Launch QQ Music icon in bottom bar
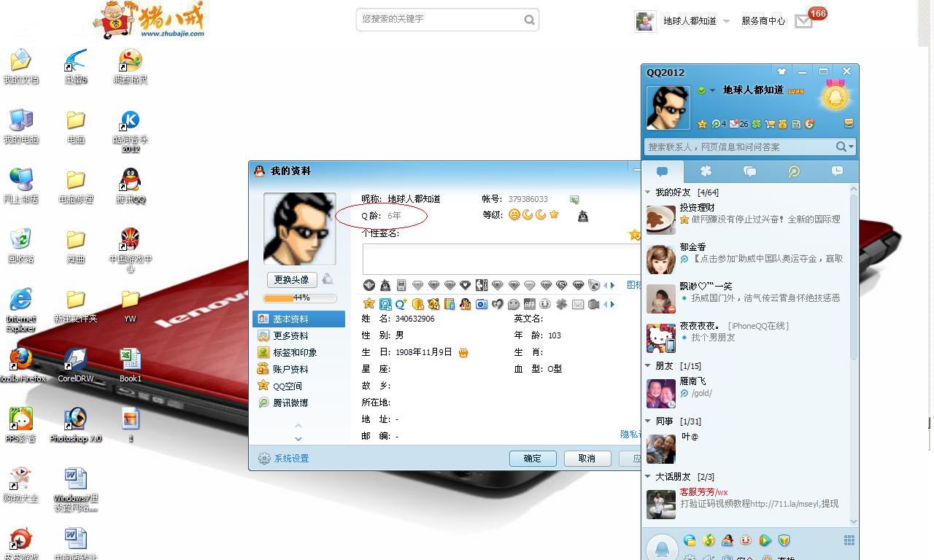This screenshot has height=560, width=934. point(709,540)
